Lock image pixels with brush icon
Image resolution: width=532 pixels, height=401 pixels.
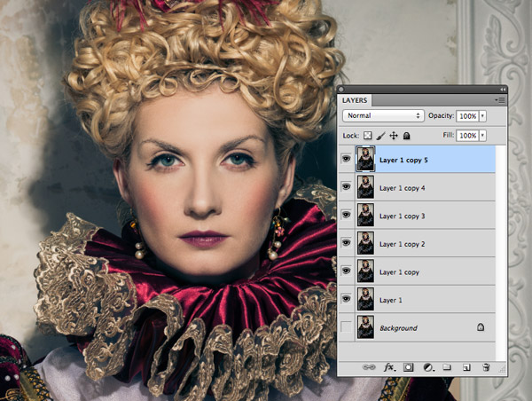pos(380,136)
